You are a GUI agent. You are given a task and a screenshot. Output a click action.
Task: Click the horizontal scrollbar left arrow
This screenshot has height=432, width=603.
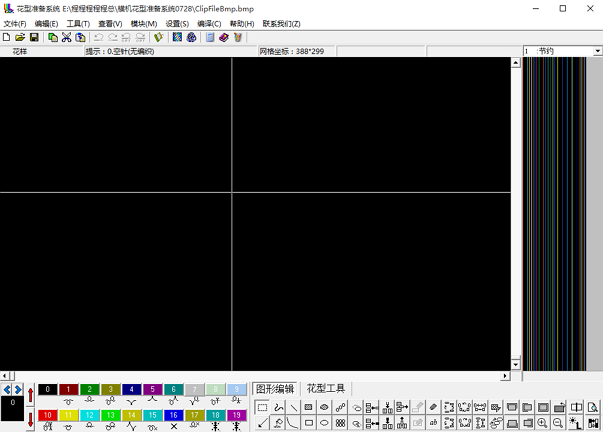pos(5,376)
